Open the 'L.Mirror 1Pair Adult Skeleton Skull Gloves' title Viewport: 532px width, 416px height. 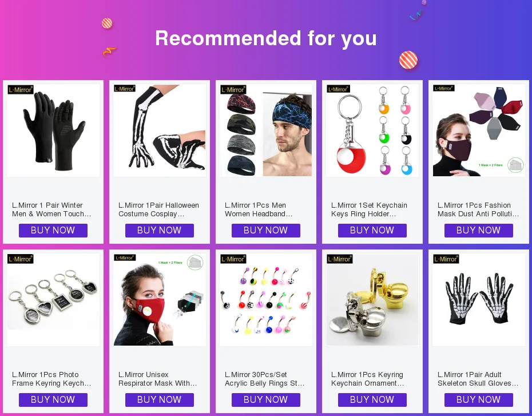478,379
